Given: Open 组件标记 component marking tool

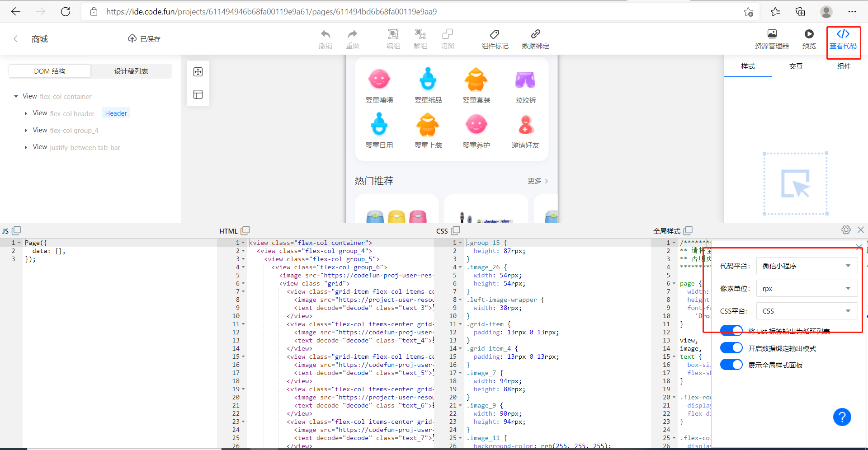Looking at the screenshot, I should pyautogui.click(x=495, y=38).
